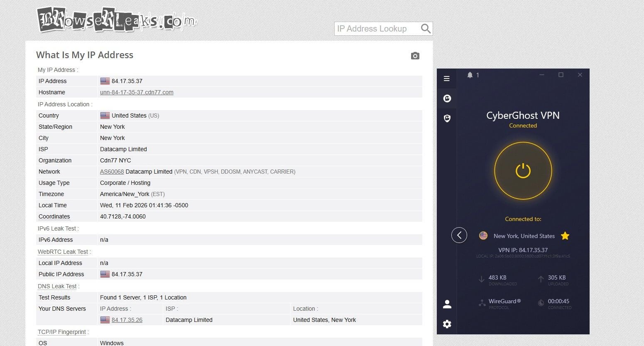
Task: Click the What Is My IP Address heading
Action: tap(85, 55)
